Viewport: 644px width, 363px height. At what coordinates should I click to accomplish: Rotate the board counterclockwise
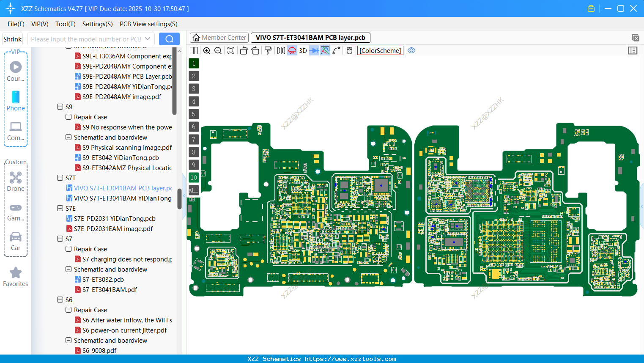[x=244, y=50]
